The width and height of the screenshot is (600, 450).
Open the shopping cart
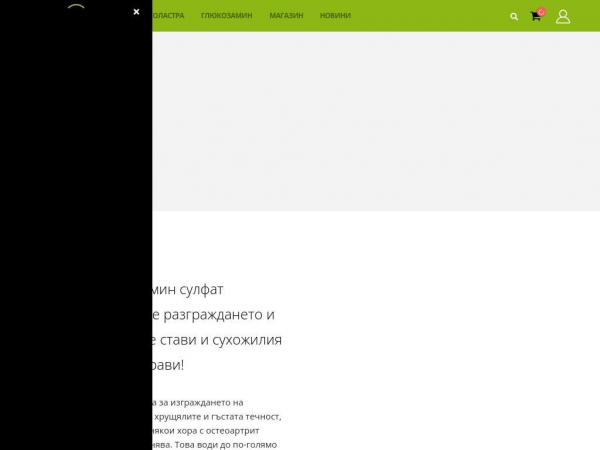point(535,16)
